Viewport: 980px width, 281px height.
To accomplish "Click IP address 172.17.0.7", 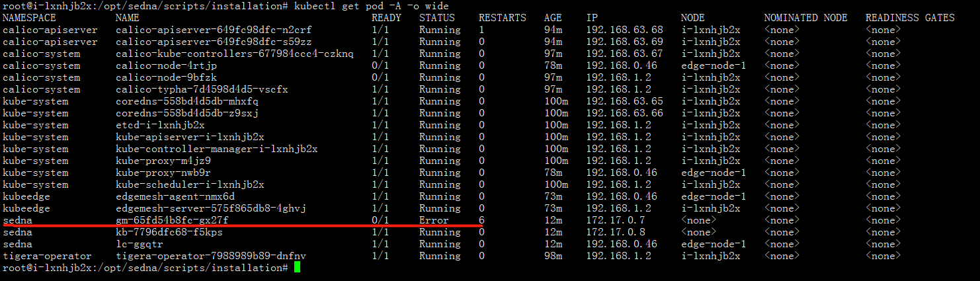I will [616, 220].
